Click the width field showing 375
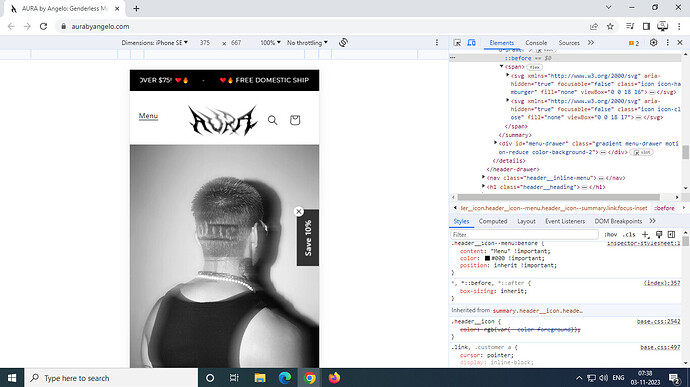690x387 pixels. (205, 43)
